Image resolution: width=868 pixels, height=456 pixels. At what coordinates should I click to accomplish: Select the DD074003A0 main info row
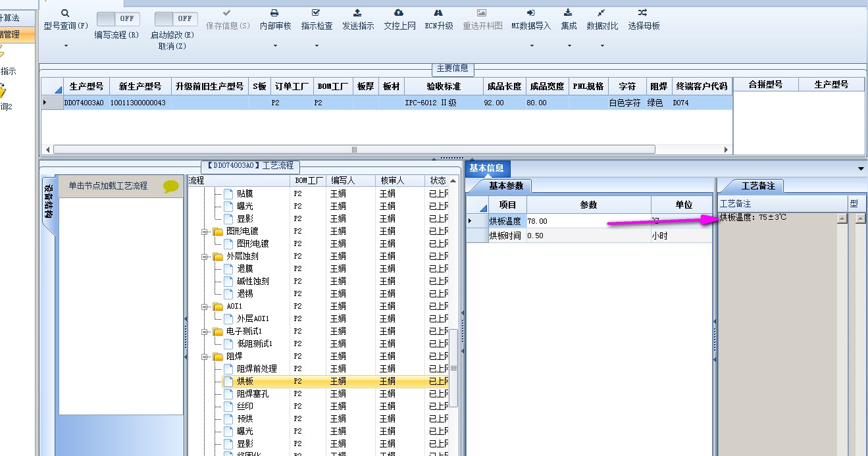[x=387, y=103]
